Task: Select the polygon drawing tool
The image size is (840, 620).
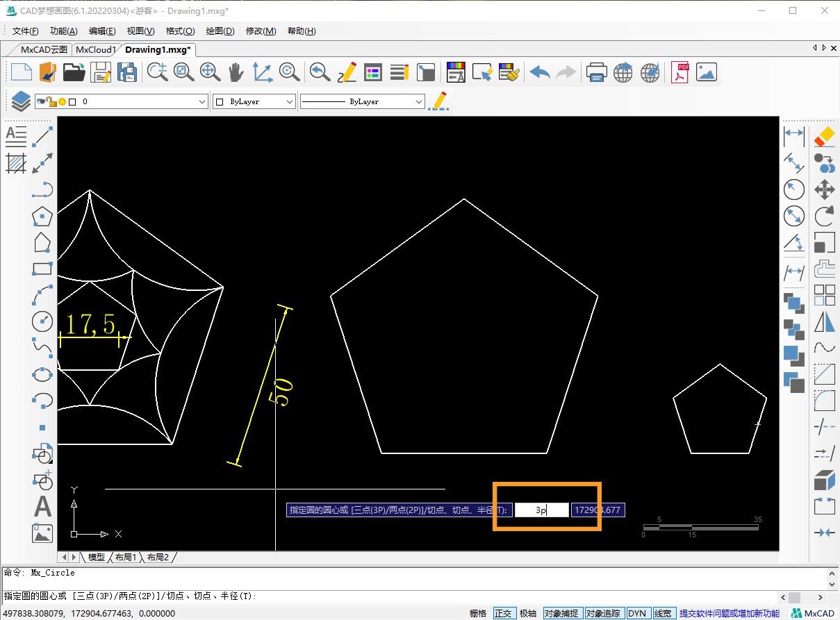Action: click(x=42, y=216)
